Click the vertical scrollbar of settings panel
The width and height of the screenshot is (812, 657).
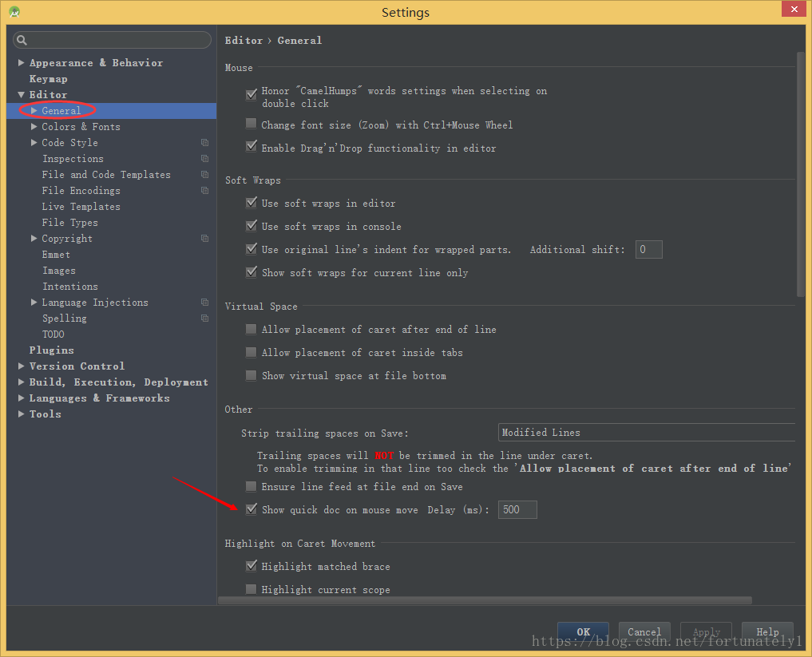(800, 176)
